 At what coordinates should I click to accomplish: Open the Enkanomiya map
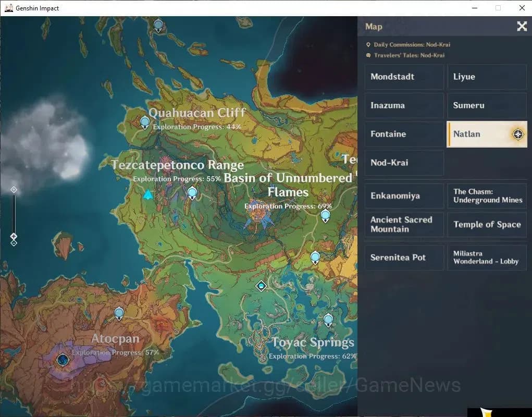tap(404, 196)
